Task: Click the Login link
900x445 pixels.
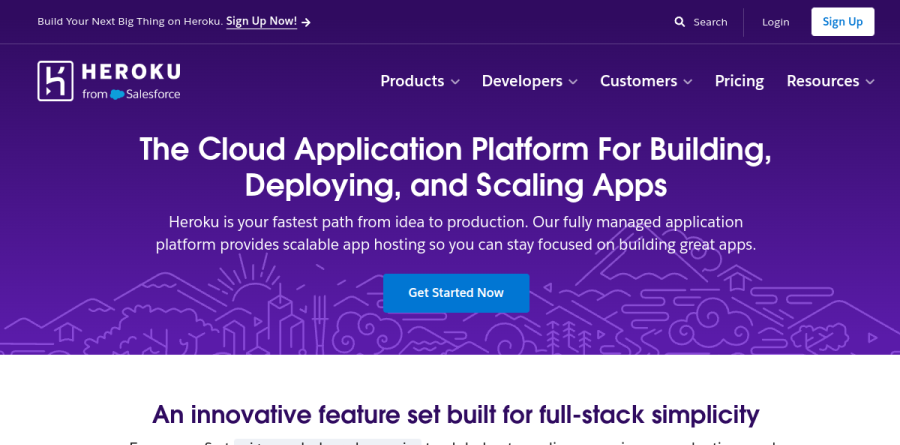Action: click(x=775, y=22)
